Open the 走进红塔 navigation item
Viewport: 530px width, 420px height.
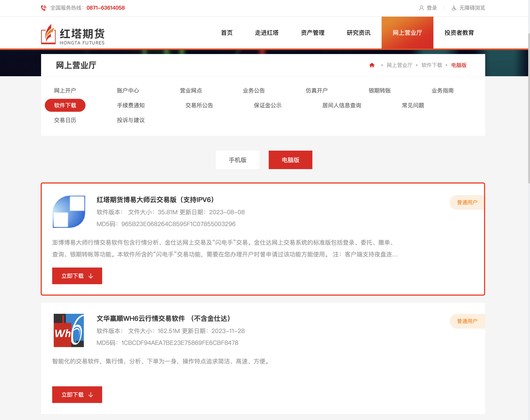click(267, 33)
